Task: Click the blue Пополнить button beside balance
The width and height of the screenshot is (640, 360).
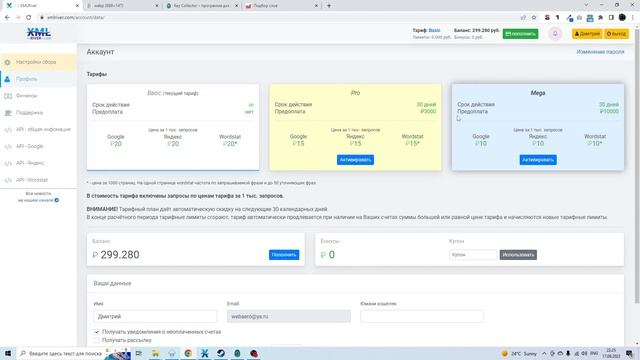Action: [284, 255]
